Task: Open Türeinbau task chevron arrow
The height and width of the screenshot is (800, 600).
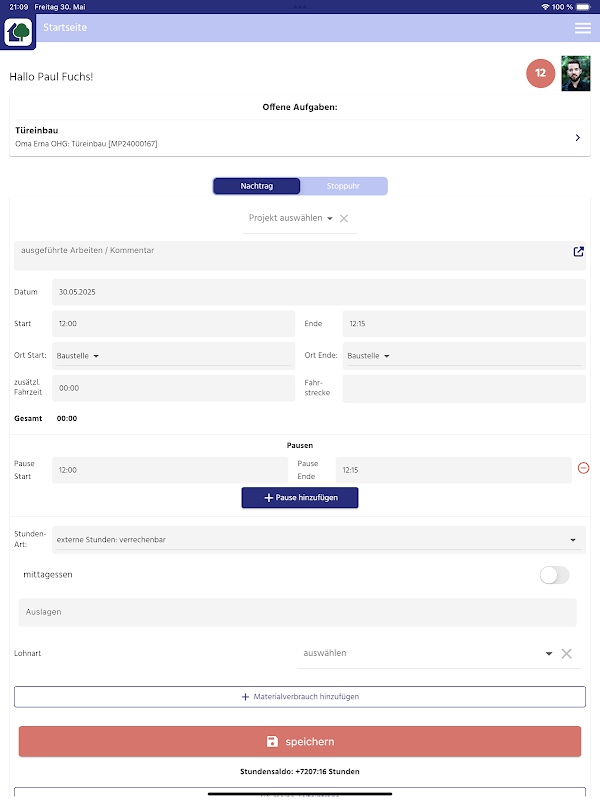Action: tap(577, 138)
